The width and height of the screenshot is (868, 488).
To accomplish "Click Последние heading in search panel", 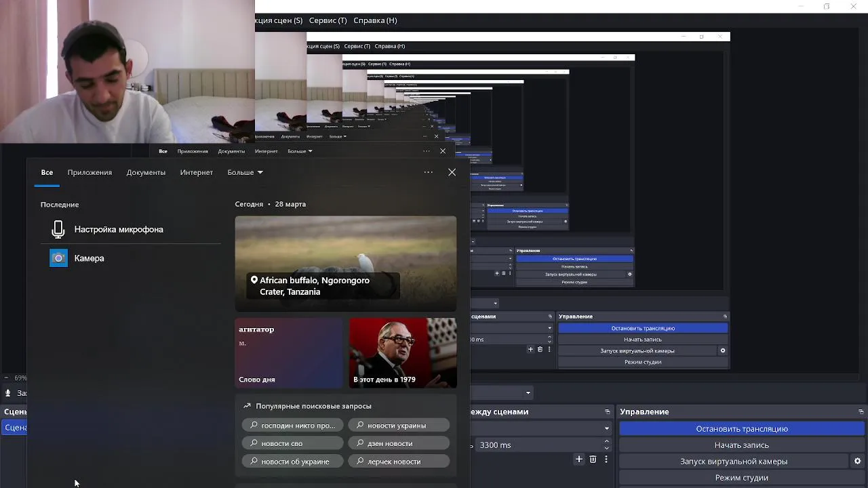I will tap(60, 205).
